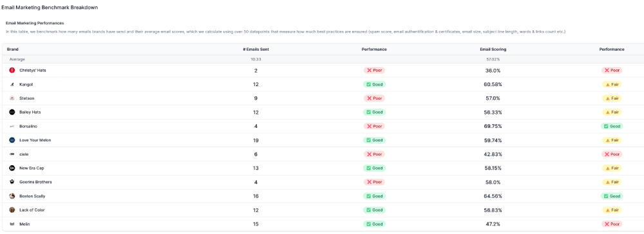644x234 pixels.
Task: Click the # Emails Sent column header
Action: 256,49
